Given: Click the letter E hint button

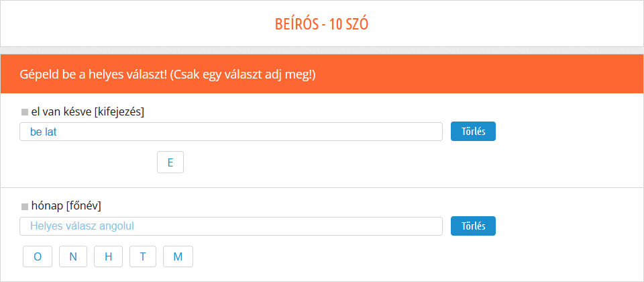Looking at the screenshot, I should (x=170, y=162).
